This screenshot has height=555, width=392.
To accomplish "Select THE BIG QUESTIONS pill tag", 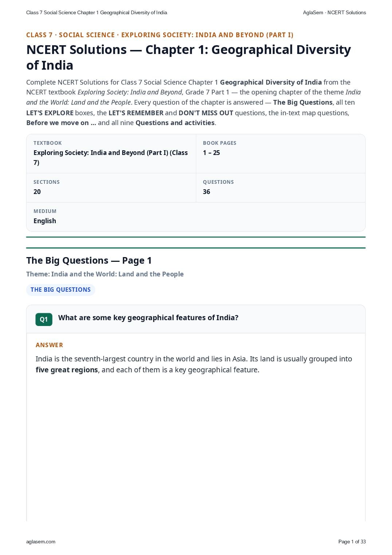I will pyautogui.click(x=60, y=290).
